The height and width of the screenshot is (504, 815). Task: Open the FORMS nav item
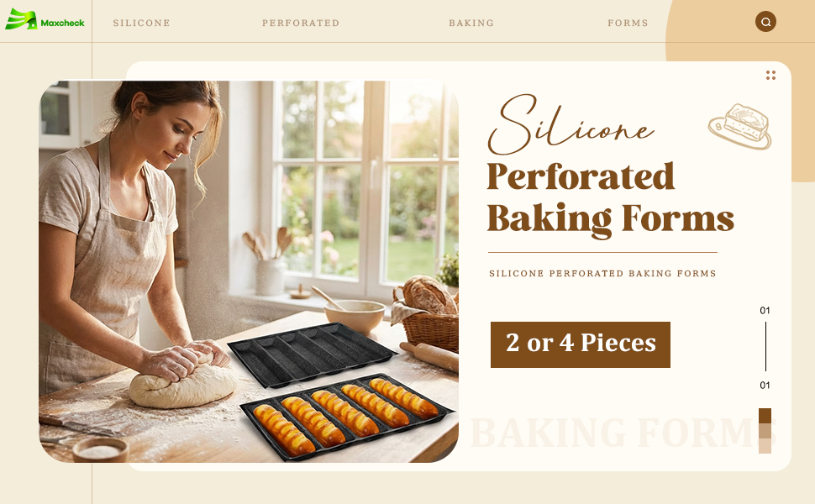[628, 23]
